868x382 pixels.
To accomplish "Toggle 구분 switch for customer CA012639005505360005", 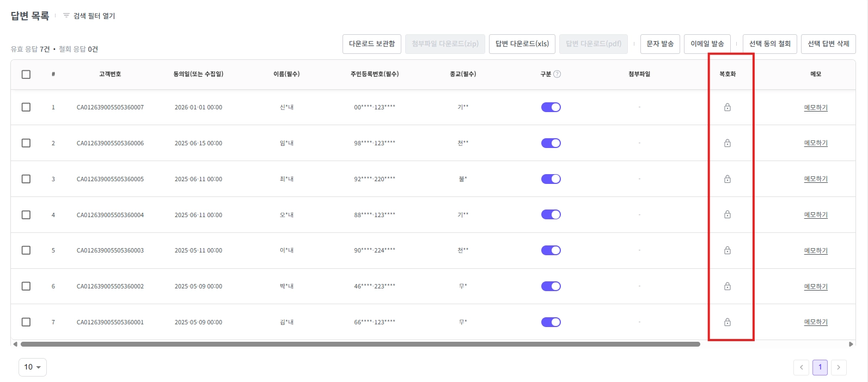I will [551, 179].
